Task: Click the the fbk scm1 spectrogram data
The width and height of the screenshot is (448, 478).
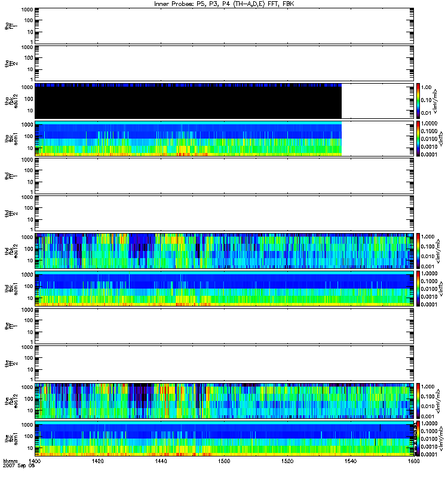Action: click(224, 439)
